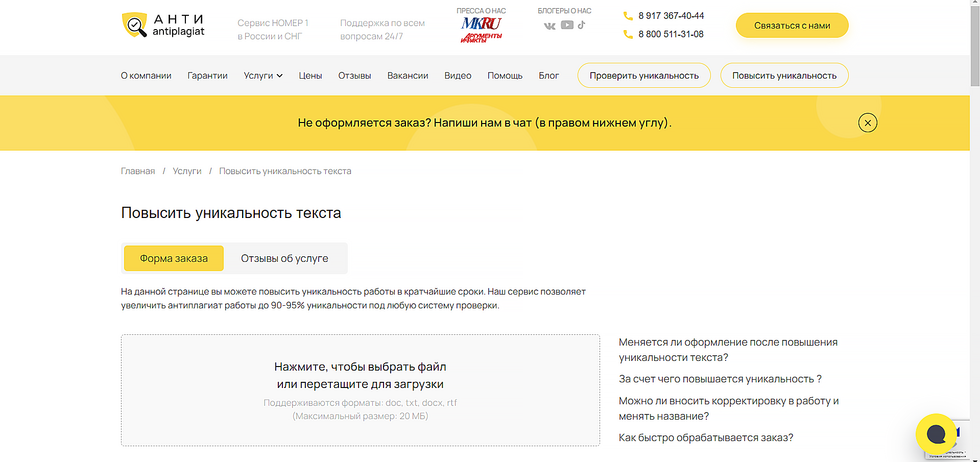Viewport: 980px width, 462px height.
Task: Click Проверить уникальность button
Action: 644,76
